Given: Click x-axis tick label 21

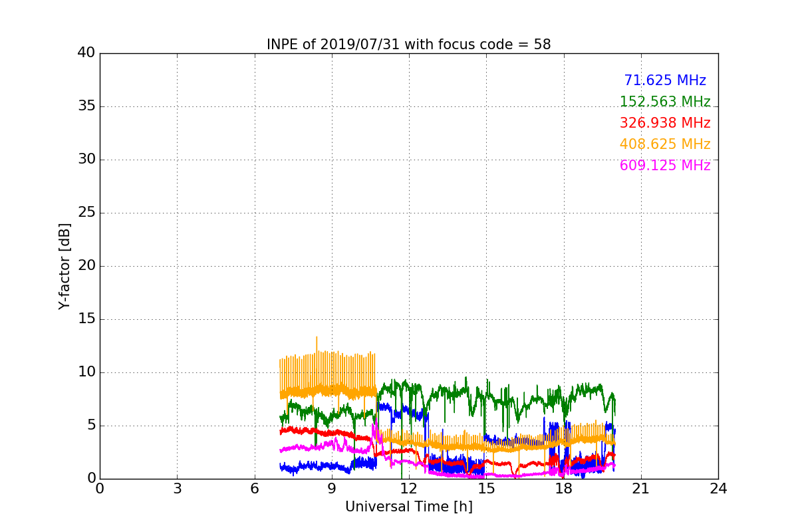Looking at the screenshot, I should point(641,489).
